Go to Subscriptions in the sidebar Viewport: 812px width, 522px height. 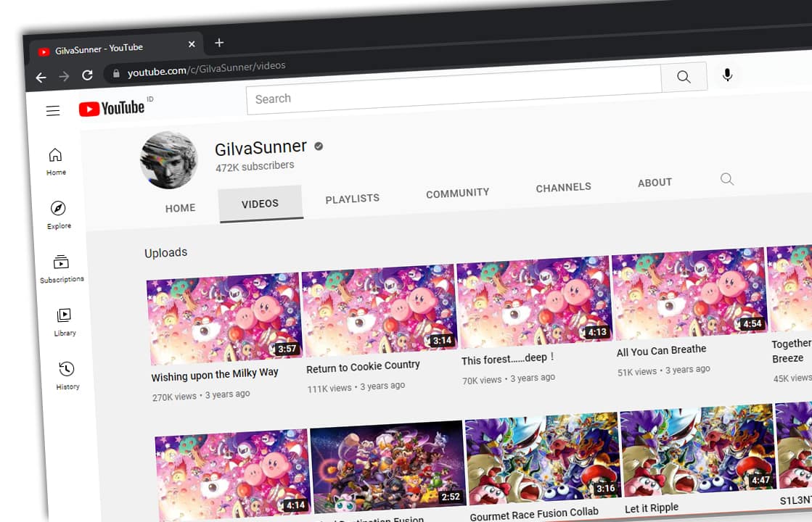point(62,268)
